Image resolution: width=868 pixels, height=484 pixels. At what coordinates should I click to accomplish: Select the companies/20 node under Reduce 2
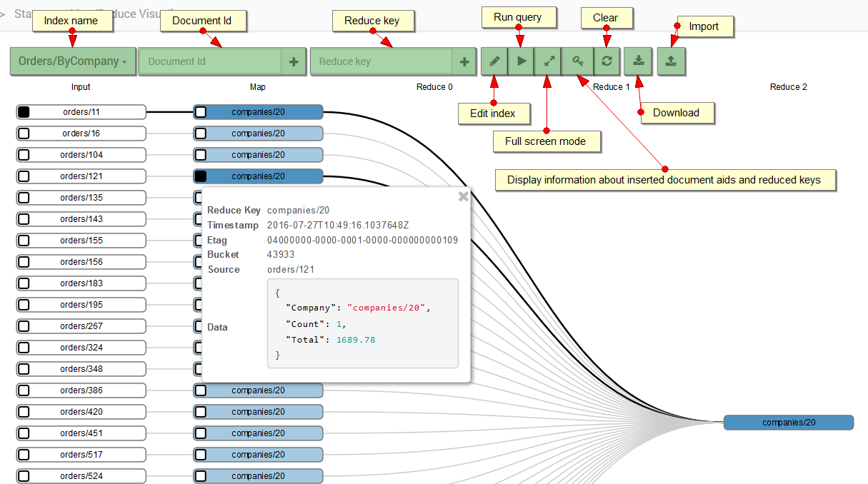point(789,423)
